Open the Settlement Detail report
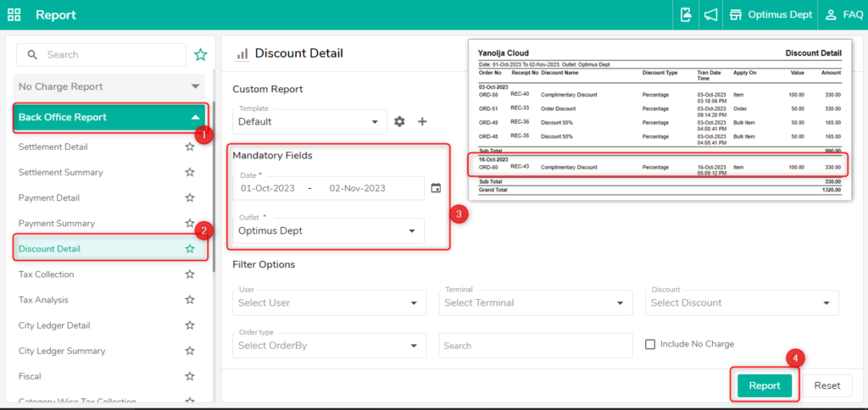The image size is (868, 410). (x=53, y=147)
